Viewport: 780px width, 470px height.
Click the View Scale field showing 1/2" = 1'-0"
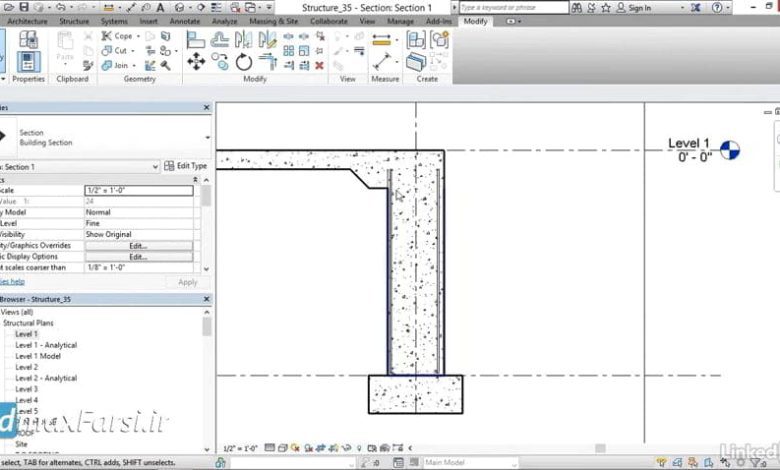(x=139, y=190)
